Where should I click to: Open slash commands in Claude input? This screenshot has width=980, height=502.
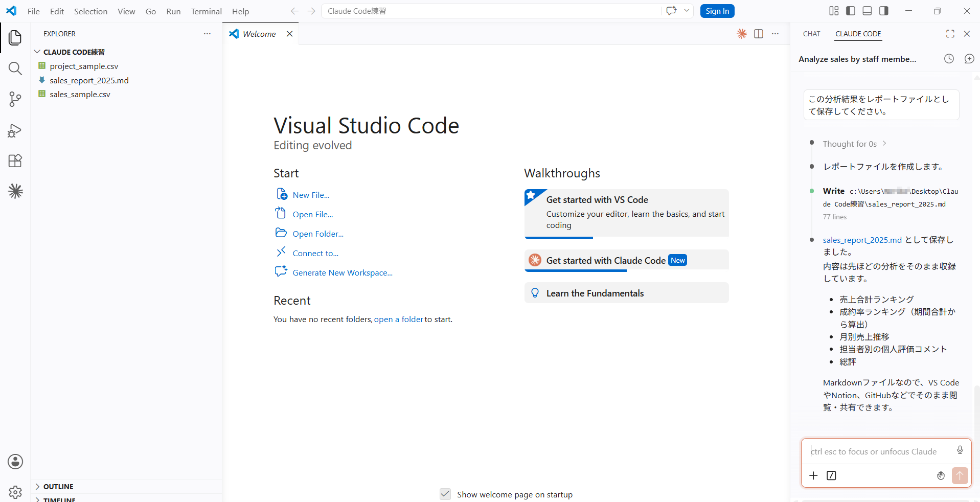831,475
